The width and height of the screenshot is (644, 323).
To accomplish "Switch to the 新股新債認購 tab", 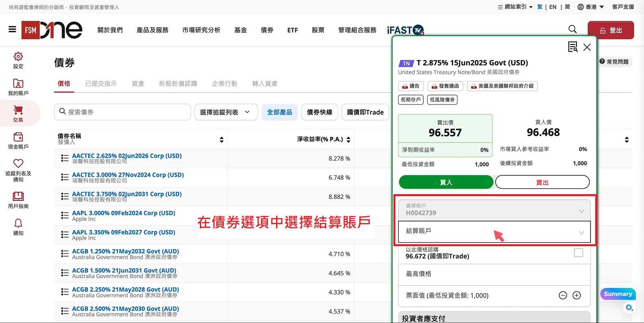I will pos(178,84).
